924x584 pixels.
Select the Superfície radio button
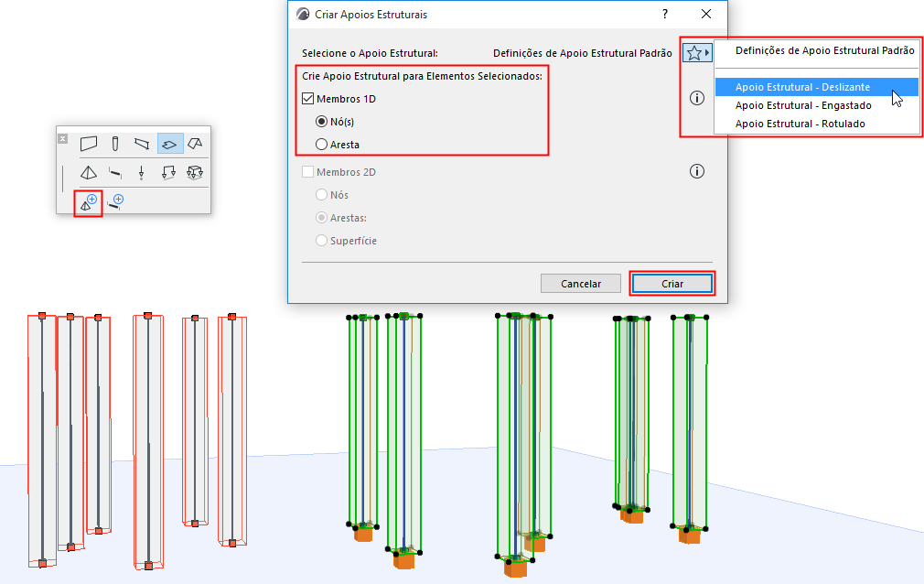tap(321, 240)
